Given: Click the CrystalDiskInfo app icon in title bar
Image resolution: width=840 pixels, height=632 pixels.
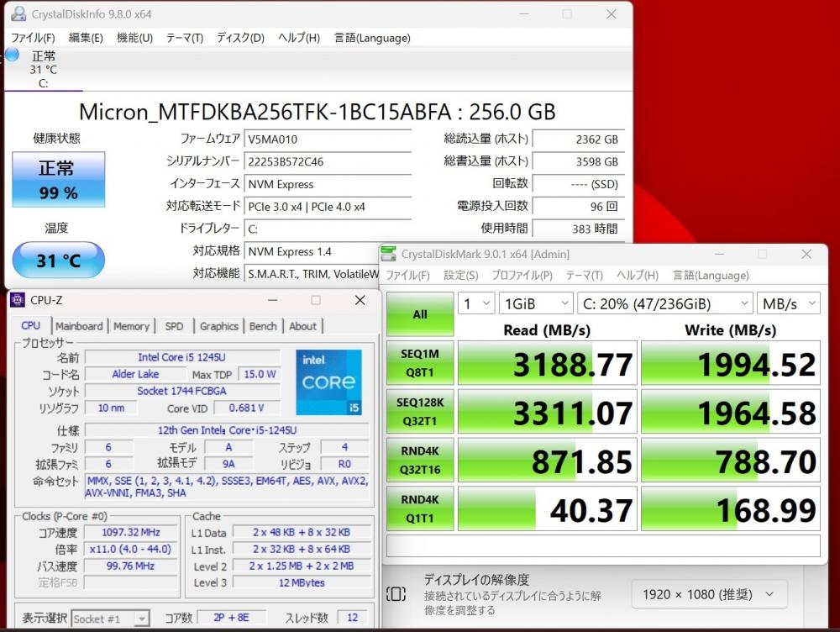Looking at the screenshot, I should tap(18, 14).
